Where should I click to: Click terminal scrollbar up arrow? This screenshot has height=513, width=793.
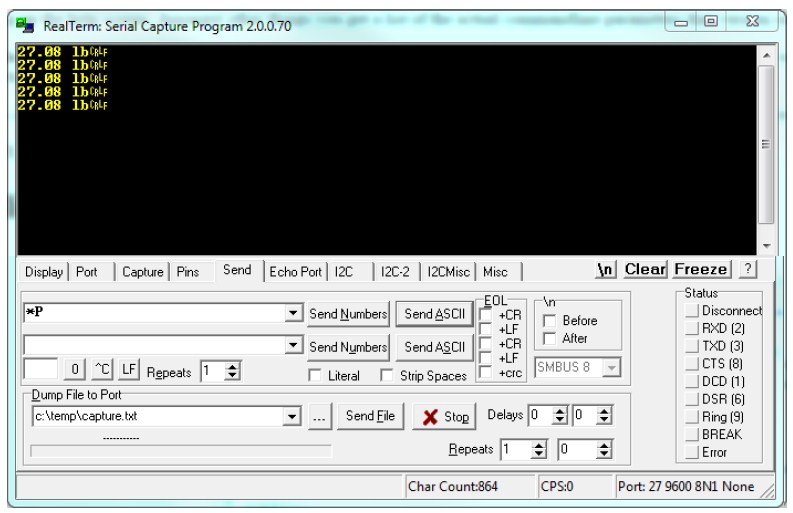(766, 55)
